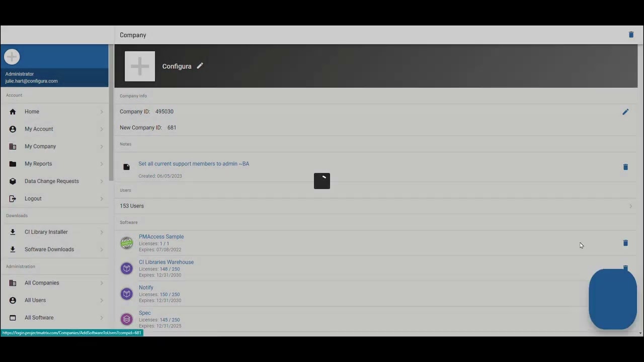Screen dimensions: 644x362
Task: Open the 153 Users list
Action: tap(376, 206)
